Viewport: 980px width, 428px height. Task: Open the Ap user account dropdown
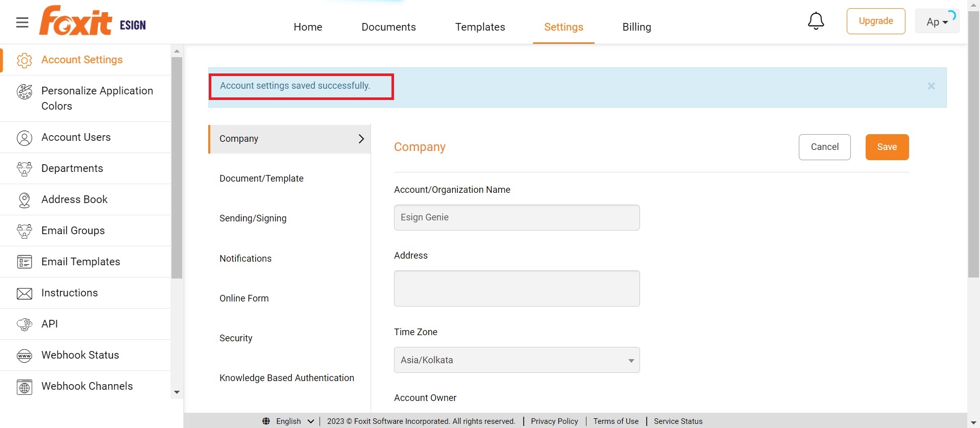[x=937, y=21]
